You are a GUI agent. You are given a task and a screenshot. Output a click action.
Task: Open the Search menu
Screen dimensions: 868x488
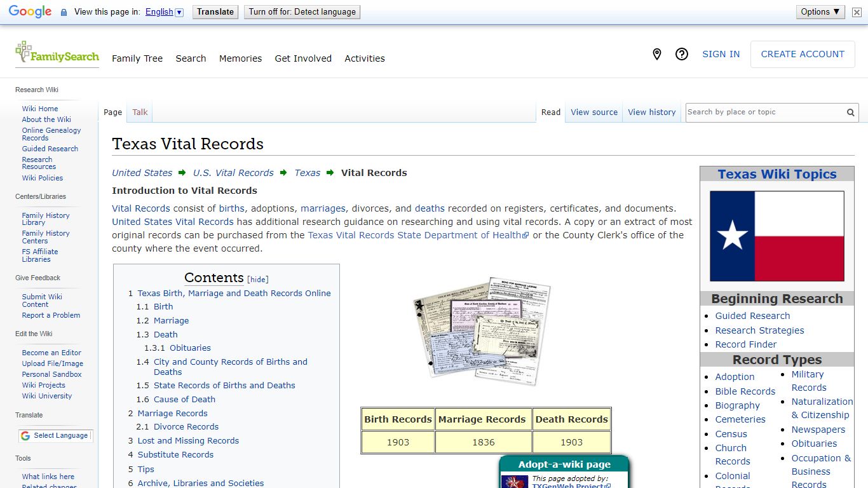click(x=191, y=58)
